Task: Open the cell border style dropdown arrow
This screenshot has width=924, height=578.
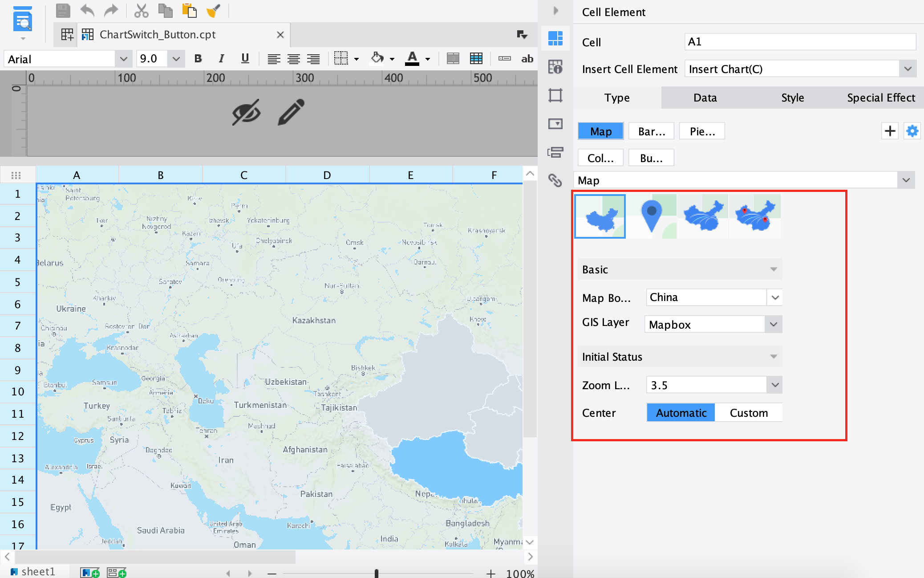Action: click(357, 59)
